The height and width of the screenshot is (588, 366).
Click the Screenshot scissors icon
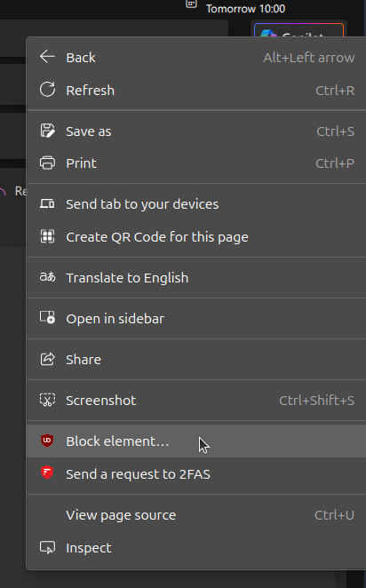(47, 400)
